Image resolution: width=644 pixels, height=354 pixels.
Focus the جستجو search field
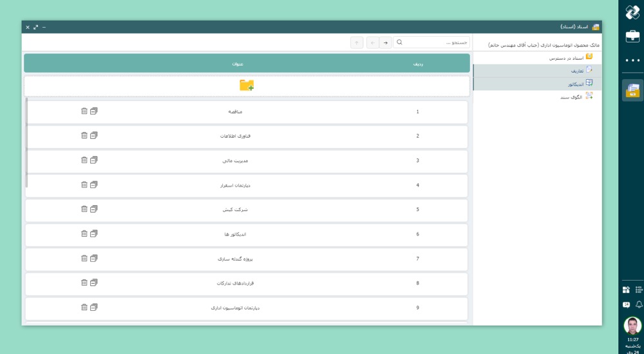pyautogui.click(x=431, y=42)
